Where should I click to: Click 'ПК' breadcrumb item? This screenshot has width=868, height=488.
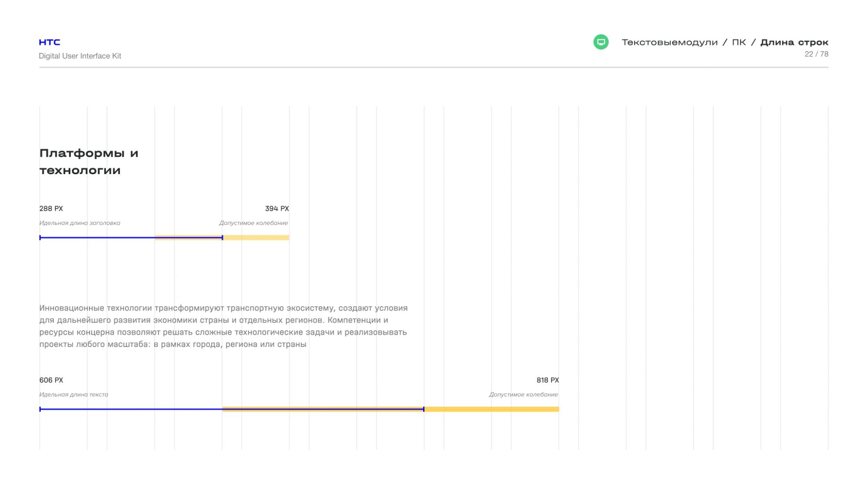click(x=739, y=42)
